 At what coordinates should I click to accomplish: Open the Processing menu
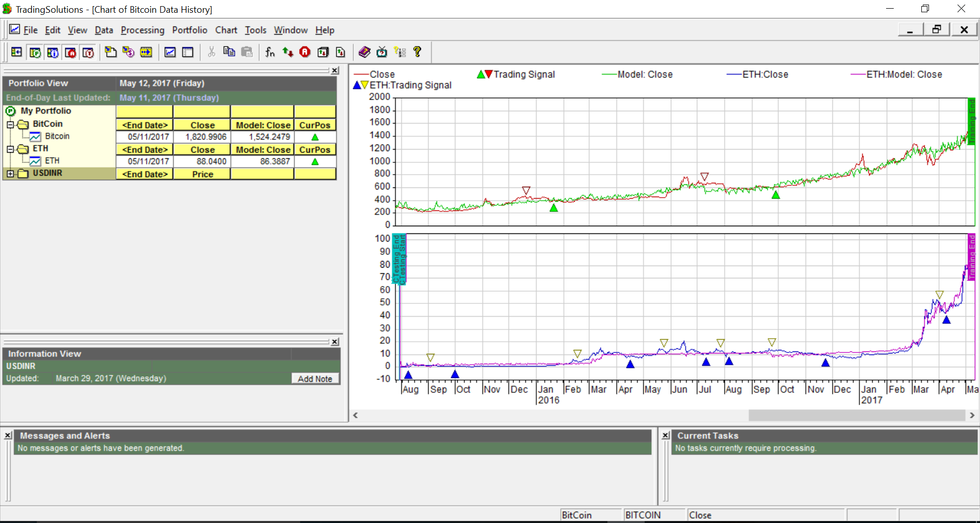pyautogui.click(x=142, y=30)
